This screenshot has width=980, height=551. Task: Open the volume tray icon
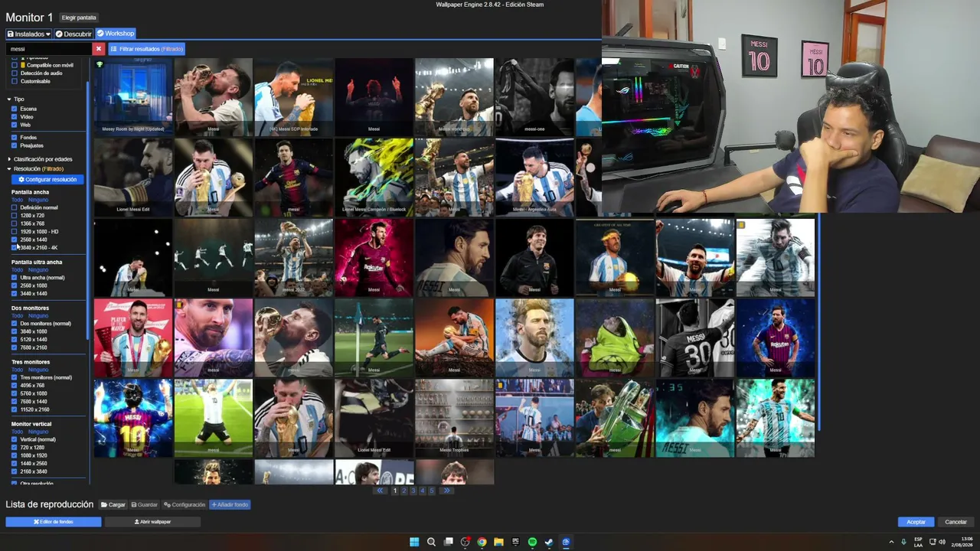942,542
